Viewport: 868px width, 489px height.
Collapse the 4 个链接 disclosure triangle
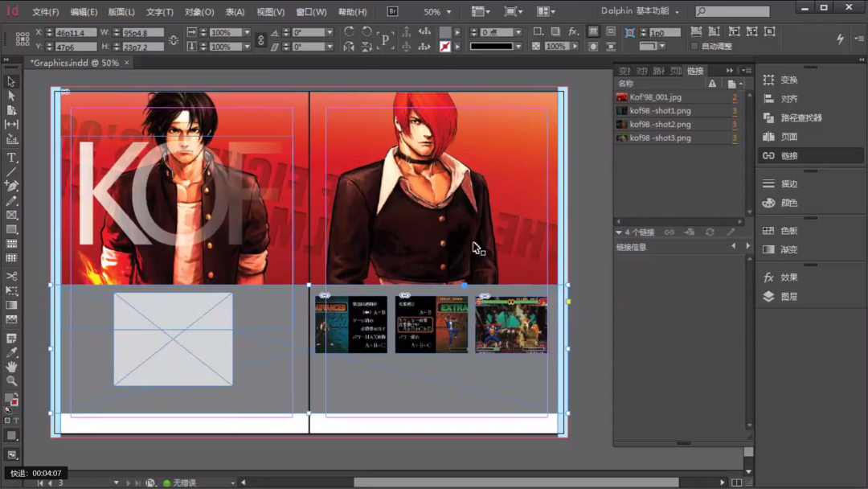619,232
